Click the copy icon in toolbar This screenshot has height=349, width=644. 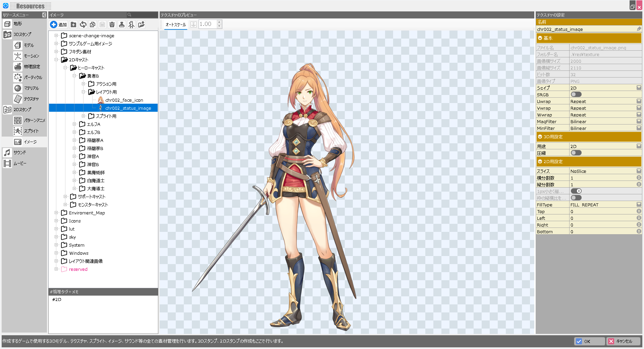pyautogui.click(x=93, y=24)
